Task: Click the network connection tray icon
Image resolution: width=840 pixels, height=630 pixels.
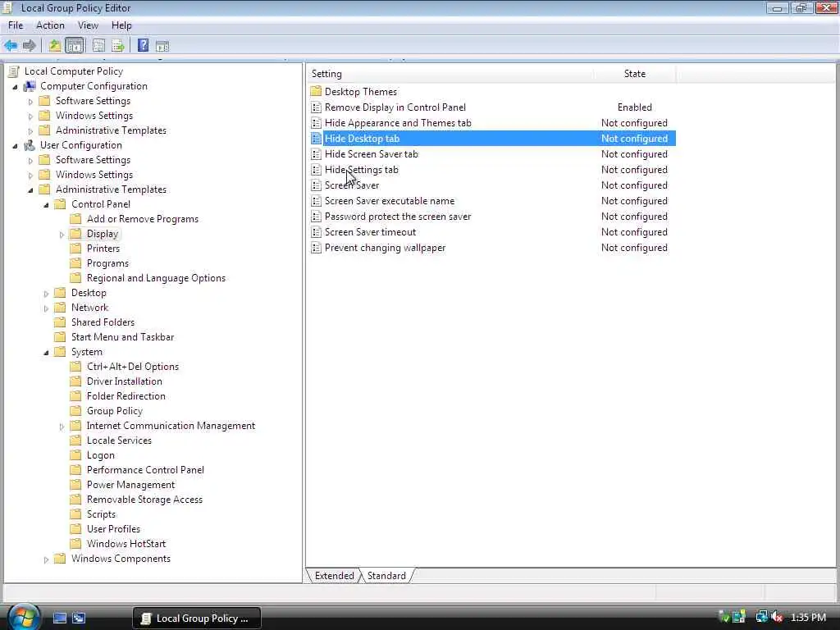Action: [x=761, y=617]
